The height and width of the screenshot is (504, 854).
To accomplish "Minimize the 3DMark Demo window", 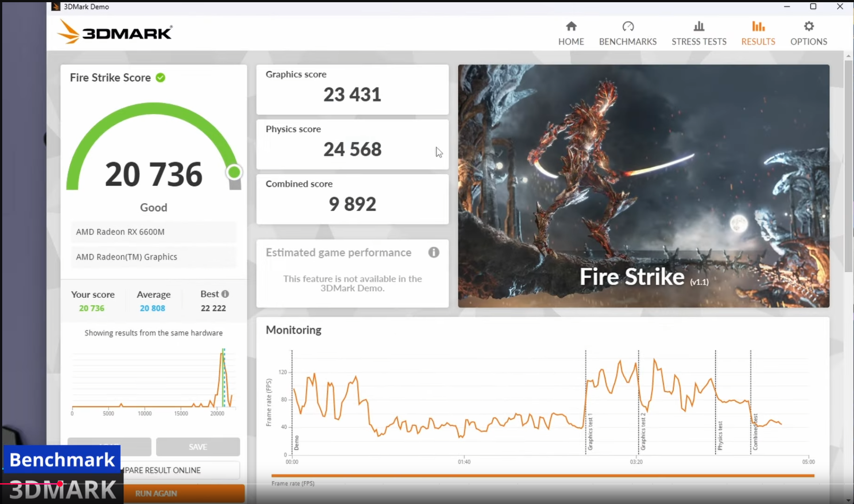I will [787, 7].
